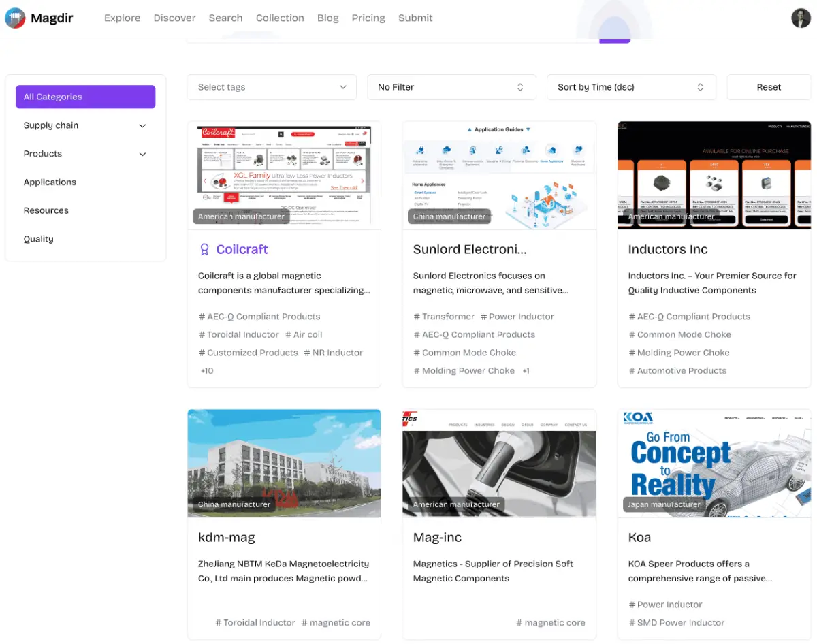Expand the Products category chevron
Screen dimensions: 817x644
click(x=142, y=155)
